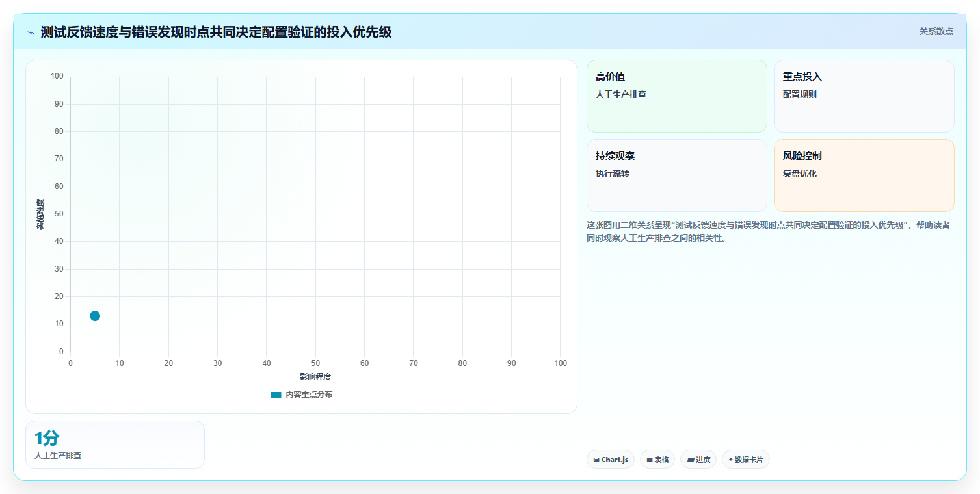Click the main title heading text
980x494 pixels.
click(x=216, y=32)
